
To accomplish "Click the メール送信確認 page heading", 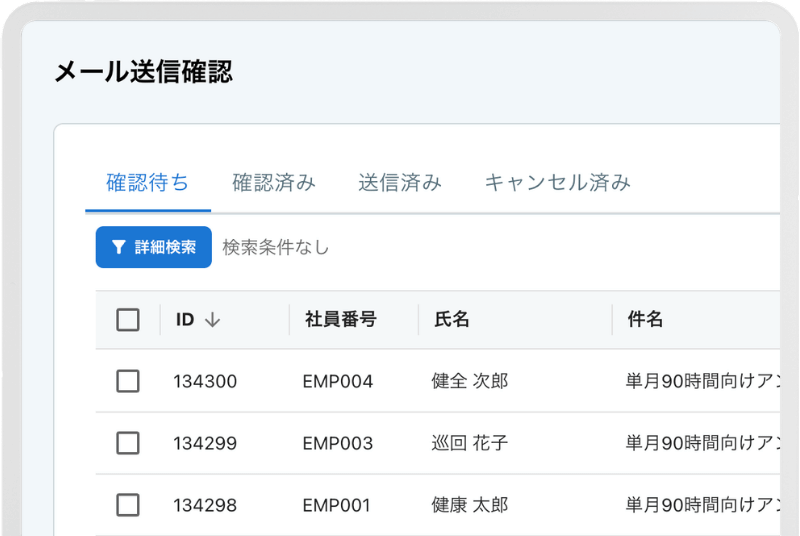I will [143, 71].
